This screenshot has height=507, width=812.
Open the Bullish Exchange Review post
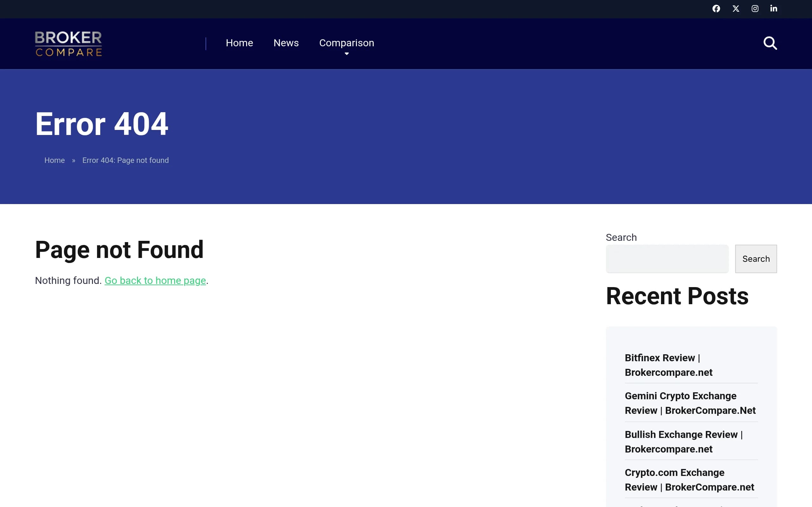[684, 442]
